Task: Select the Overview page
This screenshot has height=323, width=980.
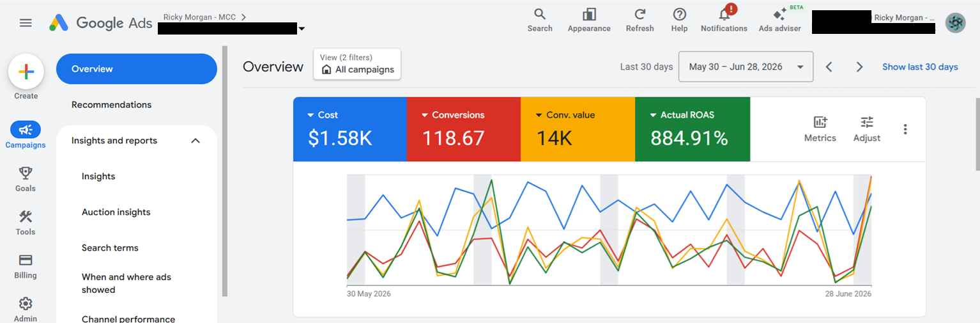Action: click(x=137, y=69)
